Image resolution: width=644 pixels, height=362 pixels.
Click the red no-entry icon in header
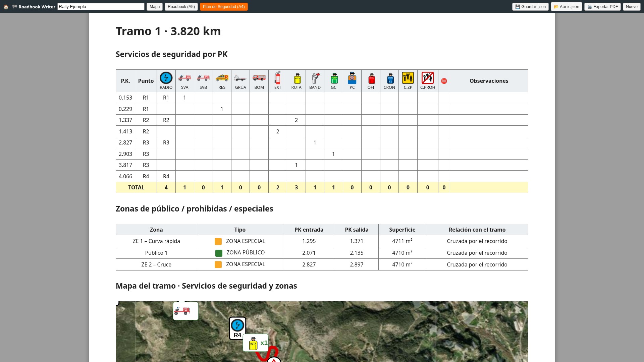(444, 81)
